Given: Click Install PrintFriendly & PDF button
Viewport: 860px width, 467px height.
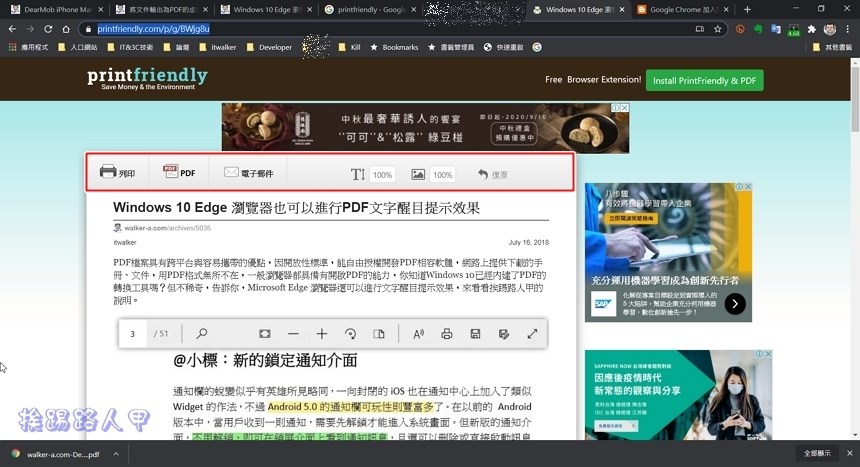Looking at the screenshot, I should 704,80.
